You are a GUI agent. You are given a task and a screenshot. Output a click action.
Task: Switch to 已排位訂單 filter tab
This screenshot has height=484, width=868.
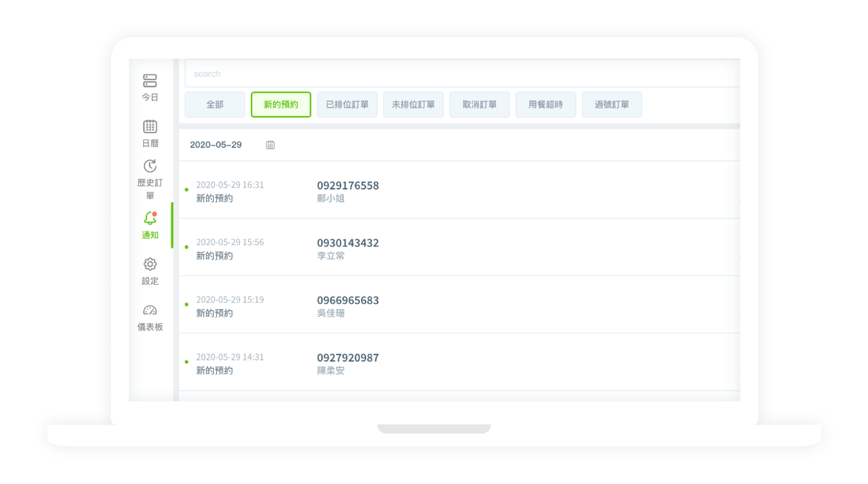coord(347,104)
